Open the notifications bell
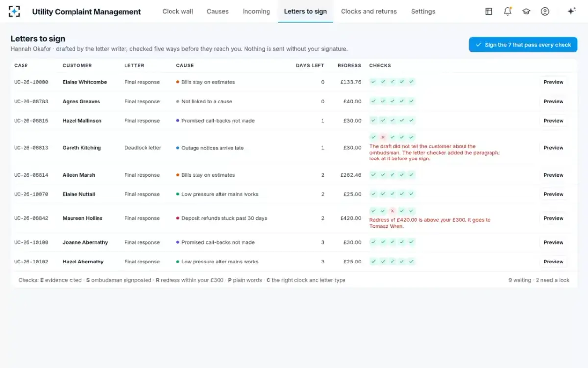Viewport: 588px width, 368px height. 508,11
